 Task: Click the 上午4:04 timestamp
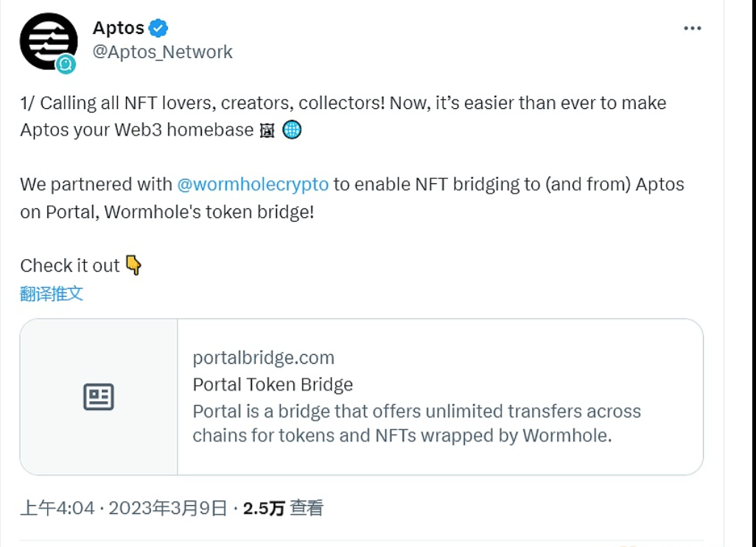pyautogui.click(x=57, y=508)
